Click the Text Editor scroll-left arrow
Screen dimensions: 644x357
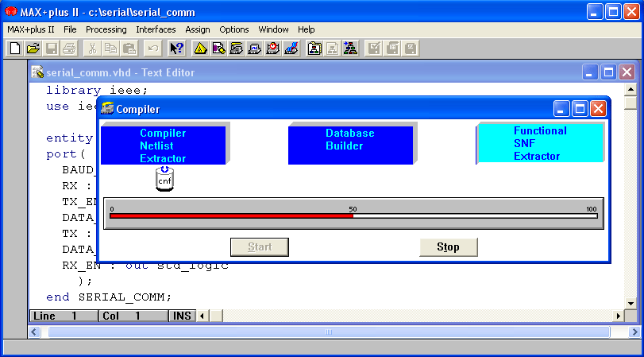(x=202, y=316)
